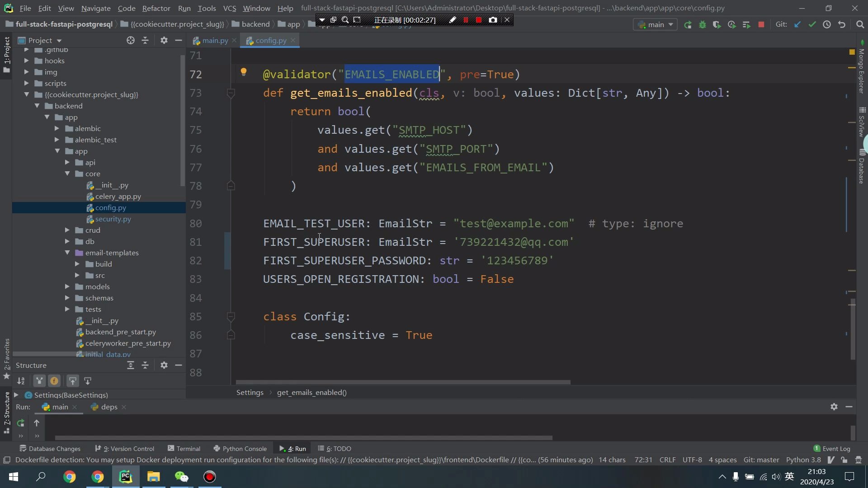Viewport: 868px width, 488px height.
Task: Open the Refactor menu
Action: [x=156, y=8]
